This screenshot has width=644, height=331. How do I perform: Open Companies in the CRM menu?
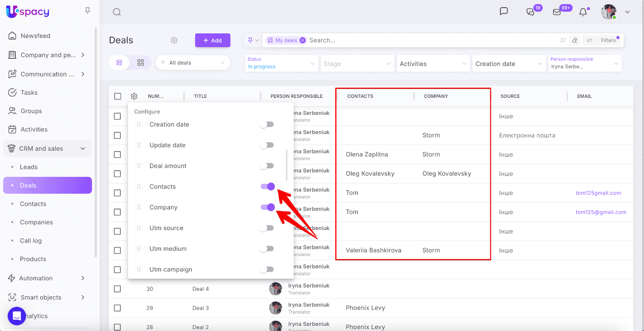[x=36, y=222]
